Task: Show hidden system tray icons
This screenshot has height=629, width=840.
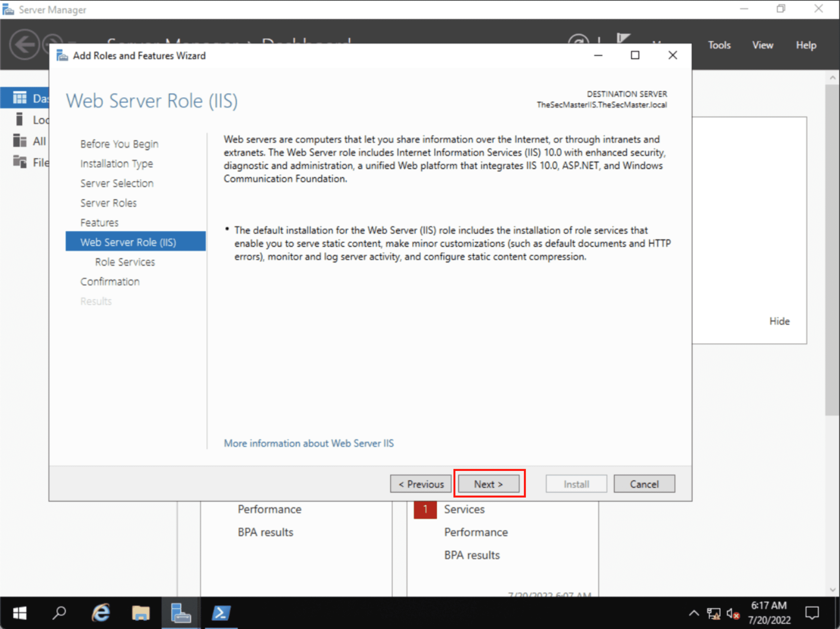Action: click(694, 613)
